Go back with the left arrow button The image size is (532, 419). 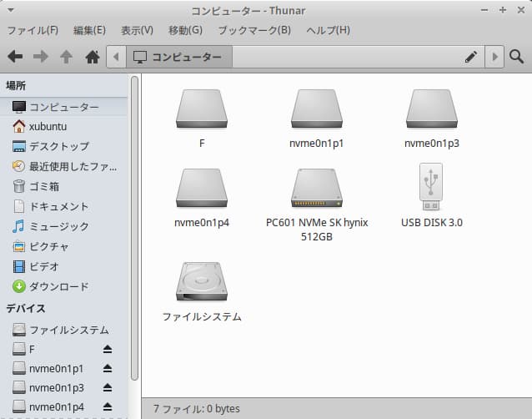15,57
